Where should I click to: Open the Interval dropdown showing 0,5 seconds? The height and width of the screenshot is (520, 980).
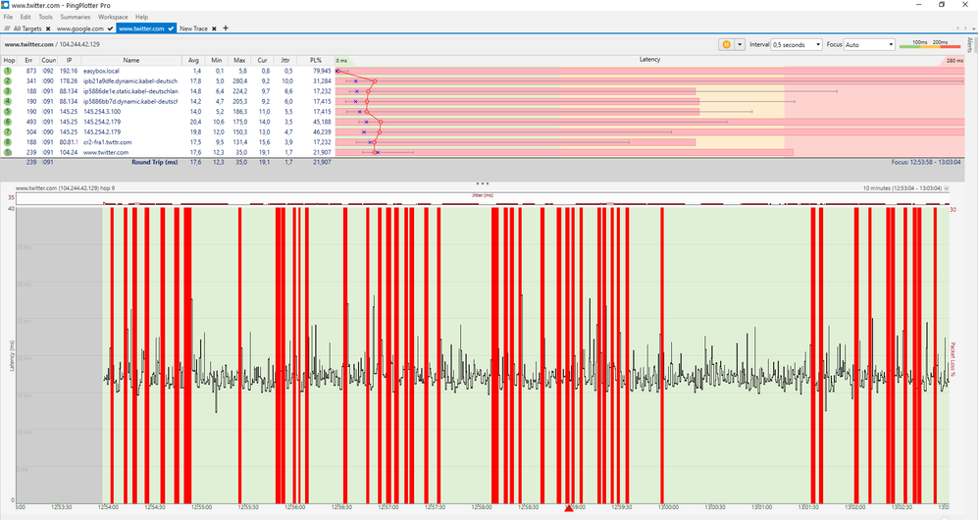click(x=797, y=45)
